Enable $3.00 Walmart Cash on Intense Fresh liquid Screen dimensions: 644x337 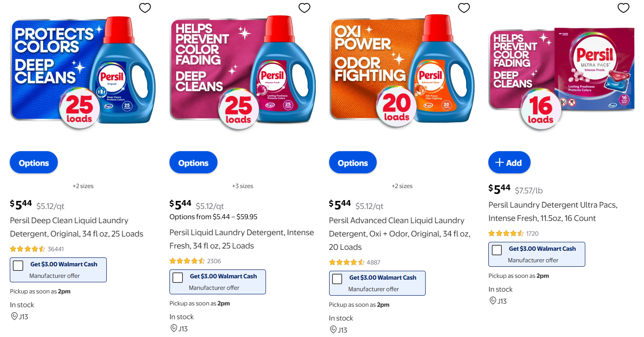[178, 278]
